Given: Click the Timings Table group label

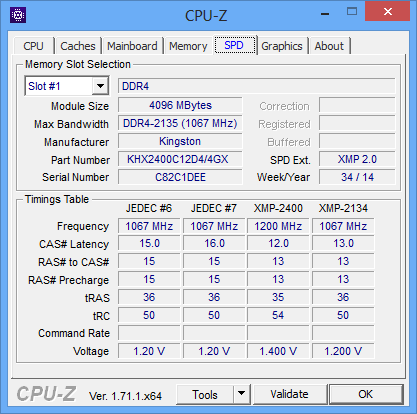Looking at the screenshot, I should (57, 199).
